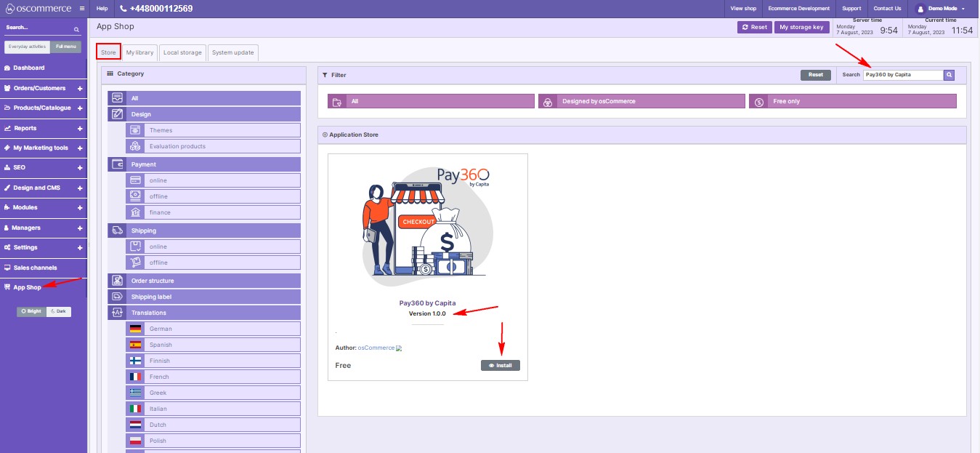Click the hamburger menu icon beside the logo
The image size is (980, 453).
pyautogui.click(x=82, y=8)
